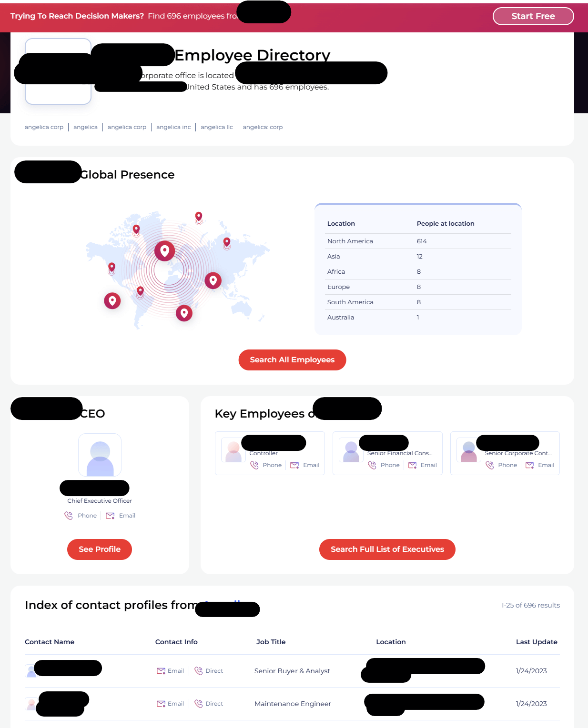Open the 'angelica llc' keyword link

coord(216,127)
